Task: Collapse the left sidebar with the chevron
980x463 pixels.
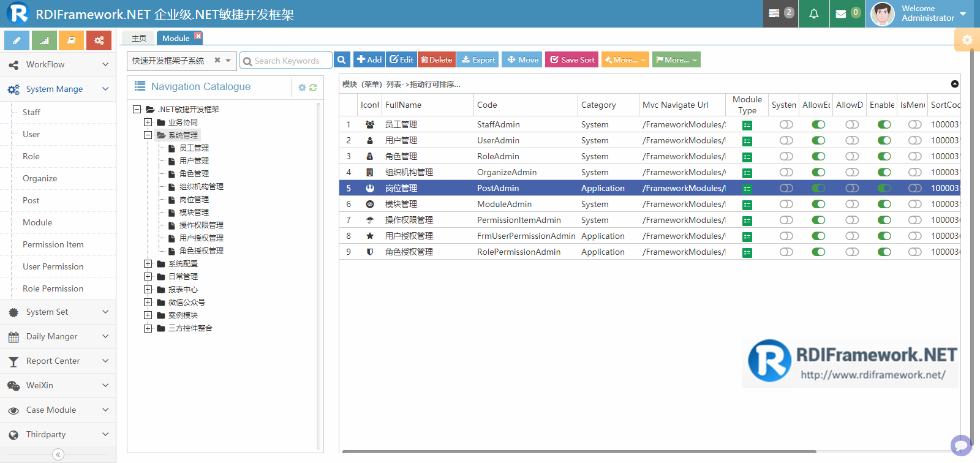Action: pyautogui.click(x=58, y=454)
